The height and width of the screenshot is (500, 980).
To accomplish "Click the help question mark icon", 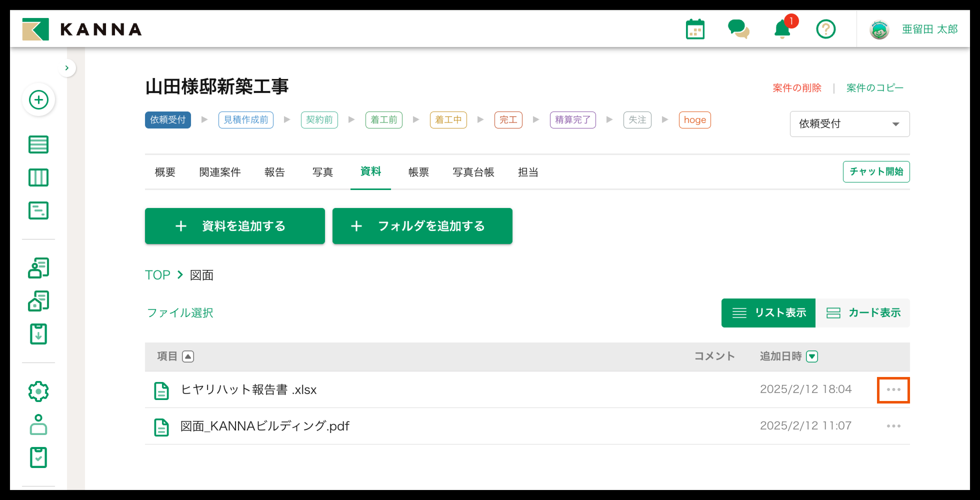I will [825, 29].
